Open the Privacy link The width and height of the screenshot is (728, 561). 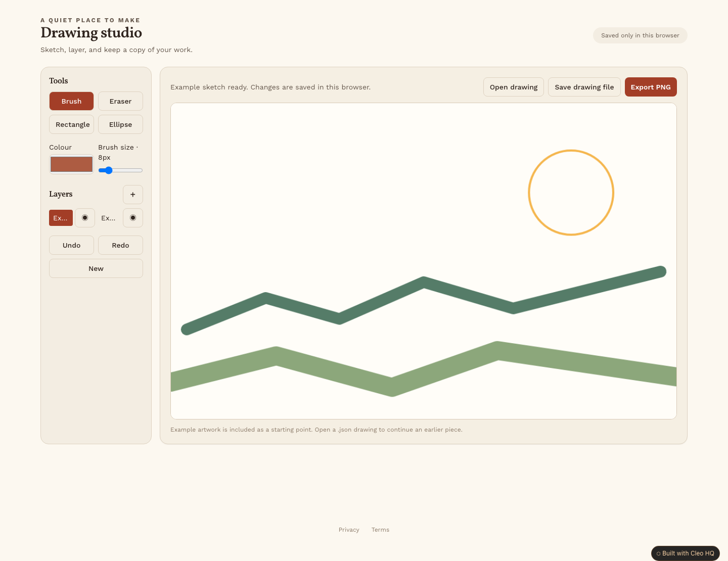click(x=349, y=530)
